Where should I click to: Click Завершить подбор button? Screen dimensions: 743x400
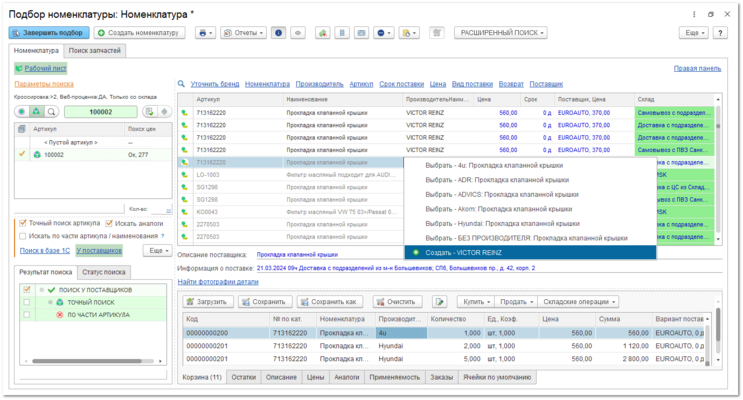point(49,33)
